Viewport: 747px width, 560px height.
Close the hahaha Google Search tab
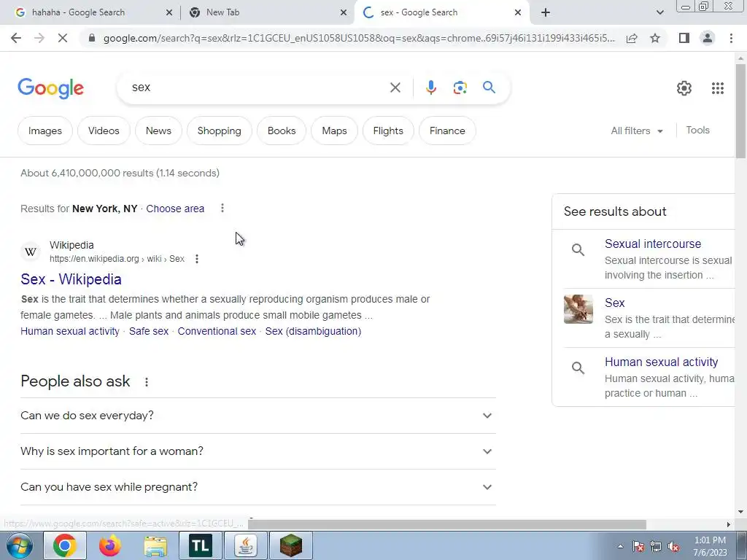pyautogui.click(x=169, y=12)
